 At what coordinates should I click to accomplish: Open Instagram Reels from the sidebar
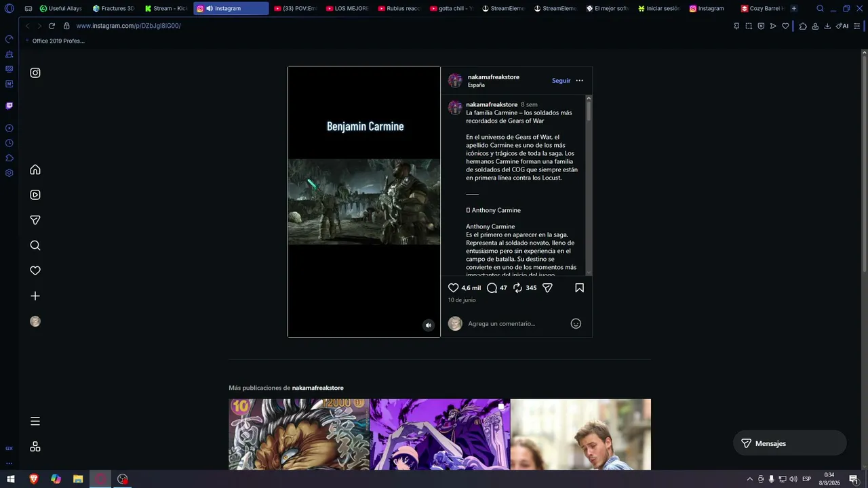point(35,195)
